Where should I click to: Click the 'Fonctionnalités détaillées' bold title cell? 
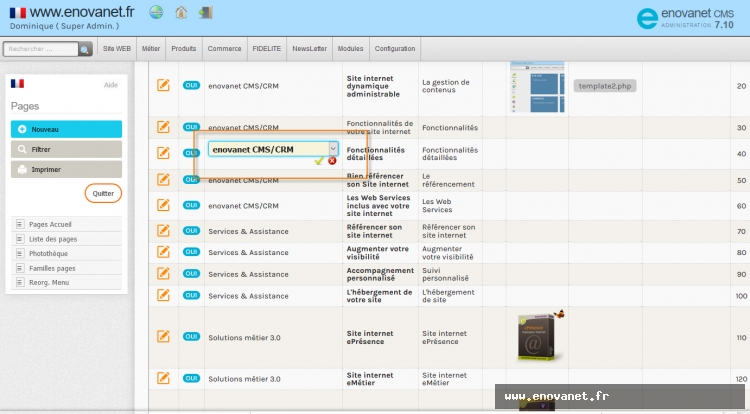(375, 153)
